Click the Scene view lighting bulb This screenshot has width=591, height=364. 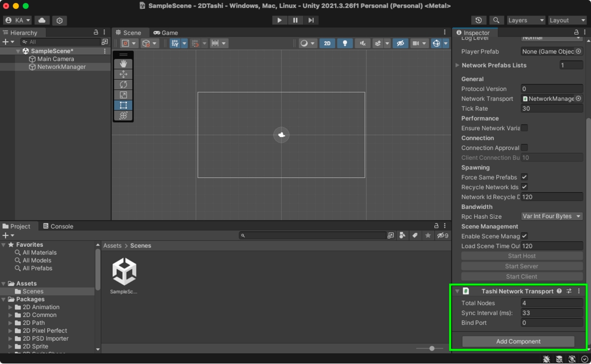345,43
